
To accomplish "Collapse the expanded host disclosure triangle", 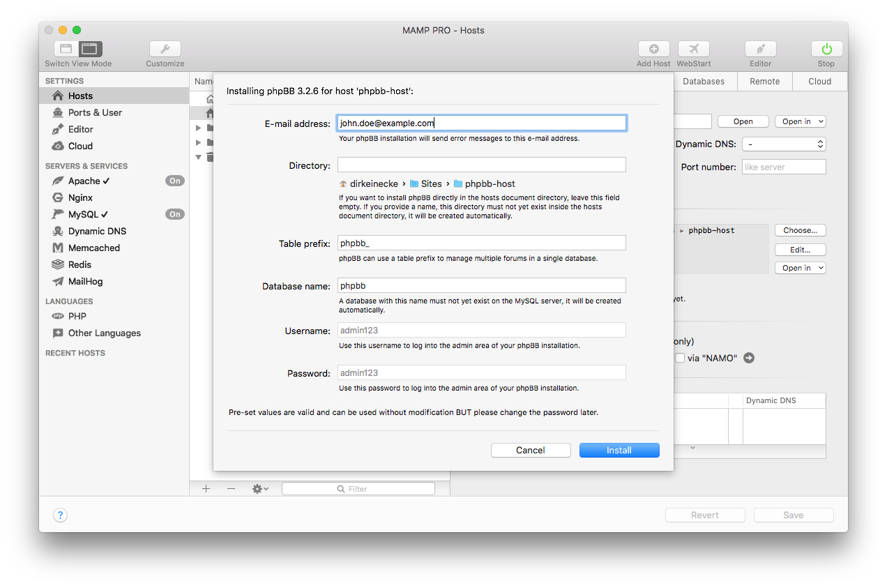I will pyautogui.click(x=198, y=157).
